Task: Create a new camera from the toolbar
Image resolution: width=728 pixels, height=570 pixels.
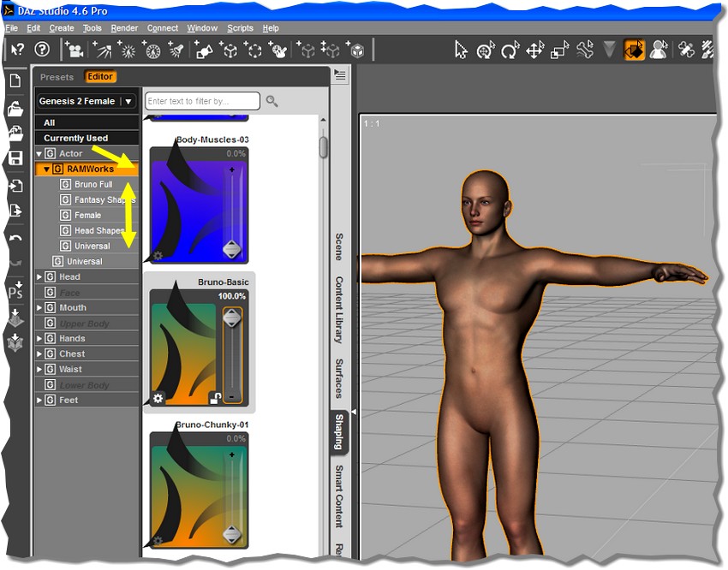Action: pos(75,50)
